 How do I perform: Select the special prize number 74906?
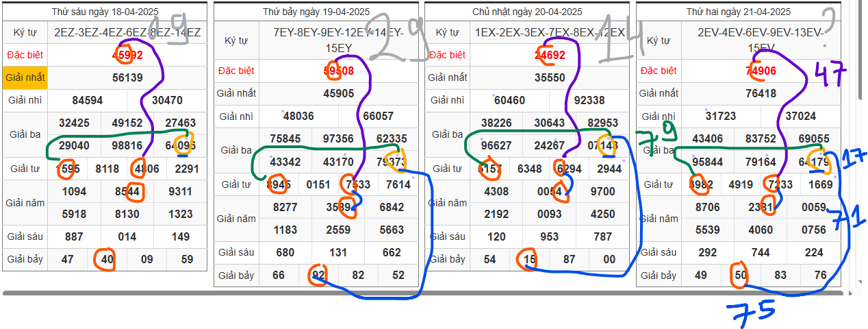761,71
